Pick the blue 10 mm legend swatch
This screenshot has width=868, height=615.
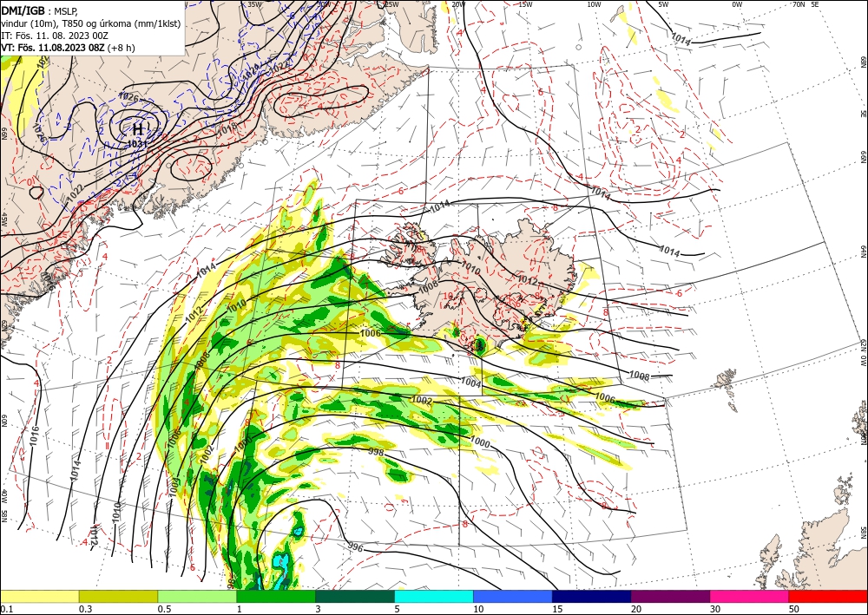[x=513, y=596]
